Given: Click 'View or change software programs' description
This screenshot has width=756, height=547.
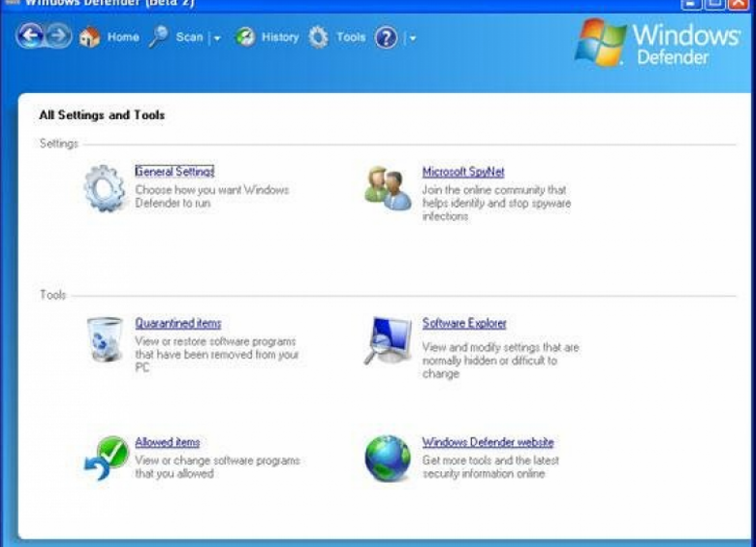Looking at the screenshot, I should (x=217, y=467).
